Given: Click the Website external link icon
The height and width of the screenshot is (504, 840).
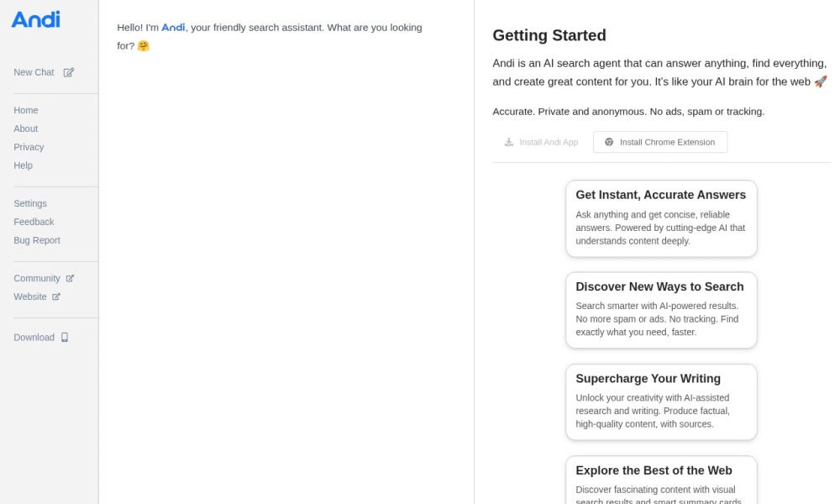Looking at the screenshot, I should 57,297.
